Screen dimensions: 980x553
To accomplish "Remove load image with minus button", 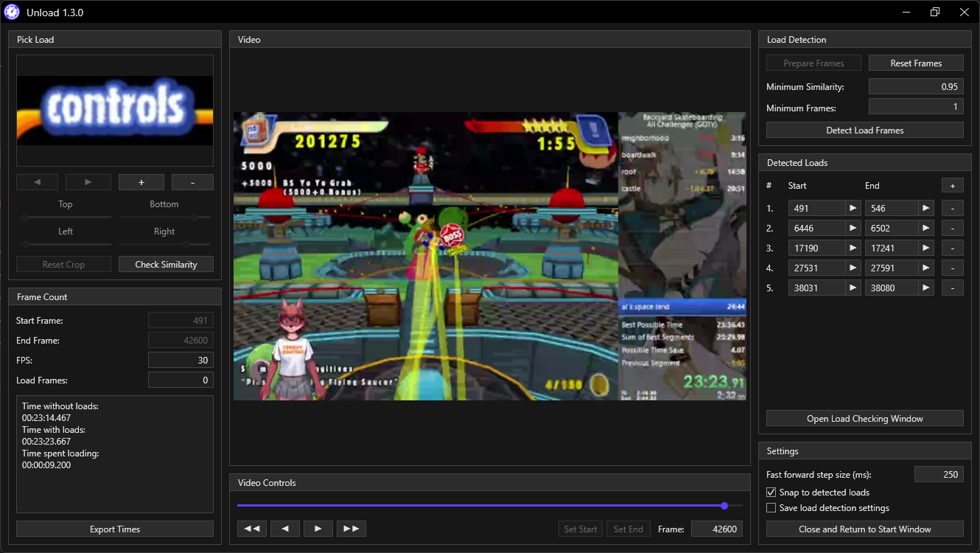I will [x=192, y=182].
